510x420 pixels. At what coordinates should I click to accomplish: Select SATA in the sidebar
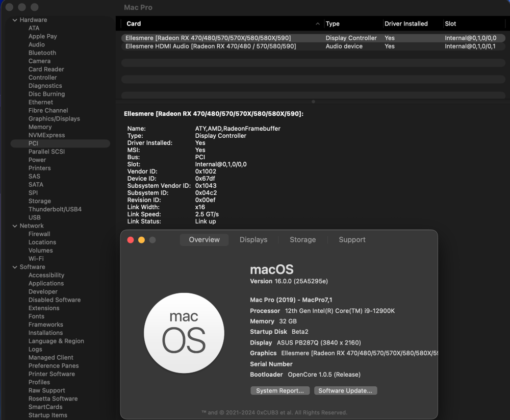coord(36,185)
